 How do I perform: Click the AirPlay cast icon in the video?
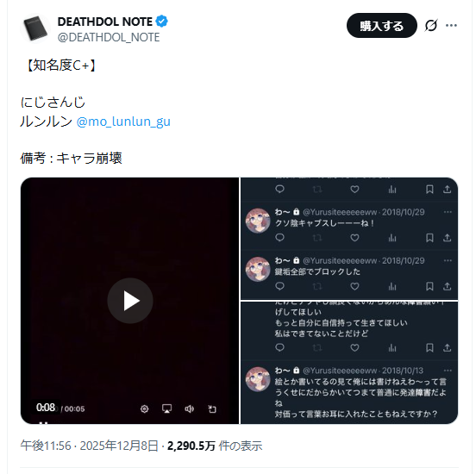[x=166, y=409]
